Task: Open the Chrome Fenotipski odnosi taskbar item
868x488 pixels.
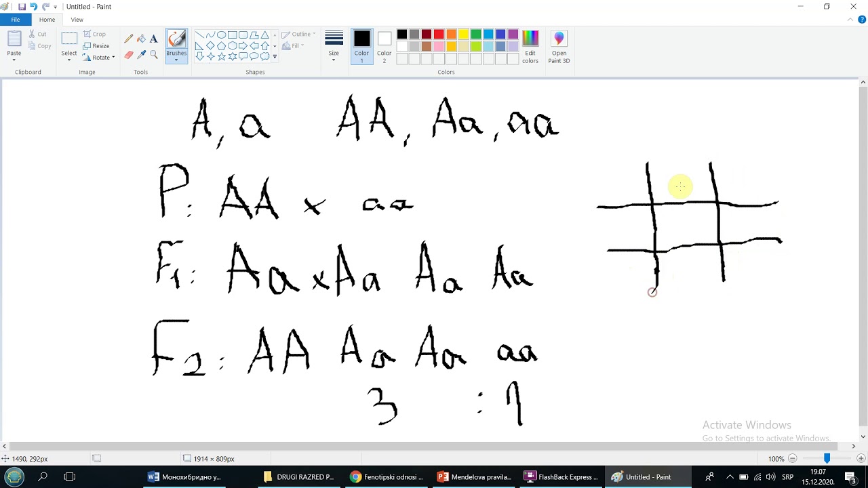Action: coord(389,477)
